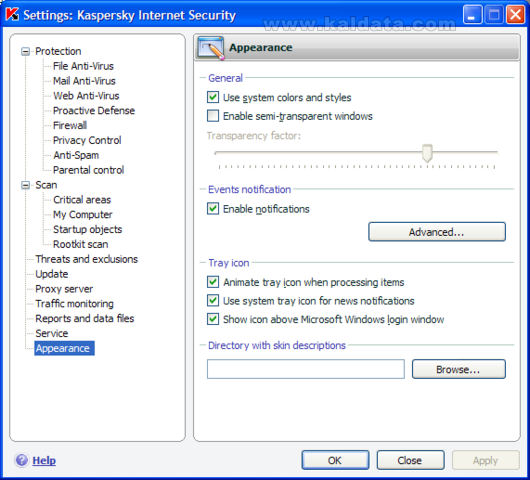Image resolution: width=530 pixels, height=480 pixels.
Task: Click the skin descriptions directory text field
Action: 306,369
